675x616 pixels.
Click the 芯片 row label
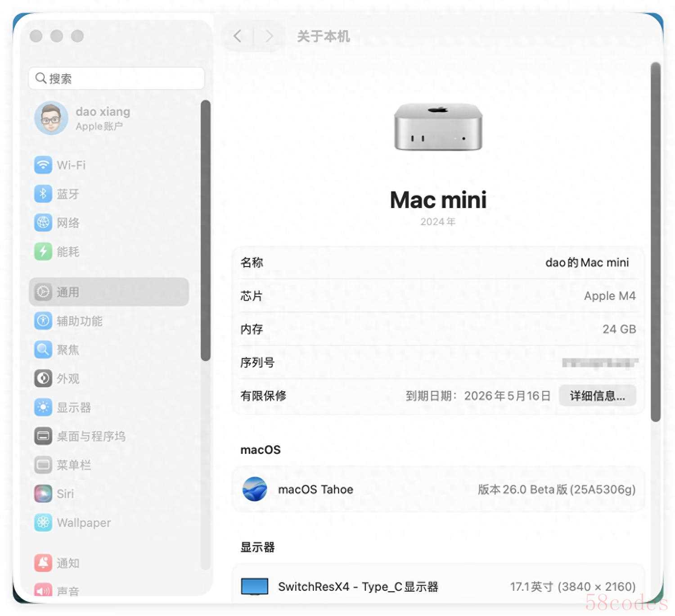coord(252,296)
